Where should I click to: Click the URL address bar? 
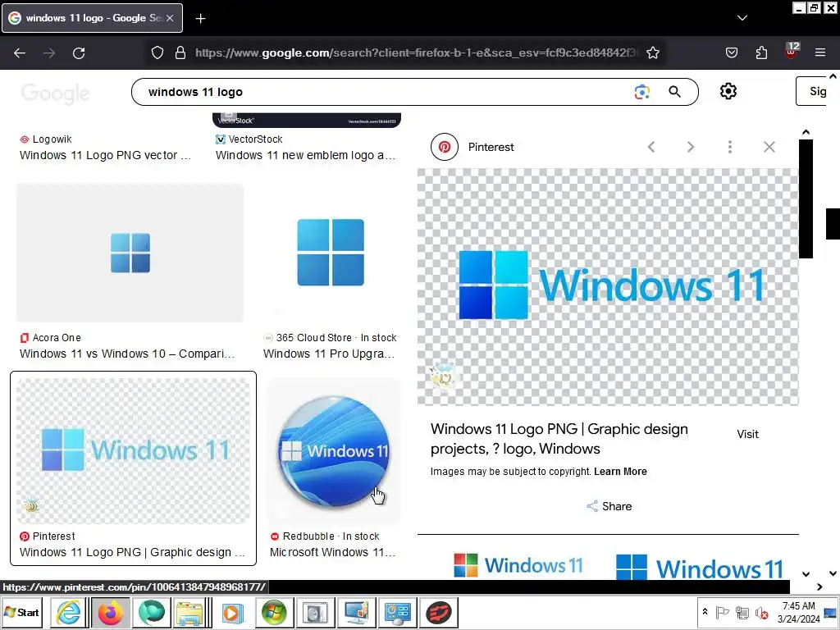(x=415, y=52)
